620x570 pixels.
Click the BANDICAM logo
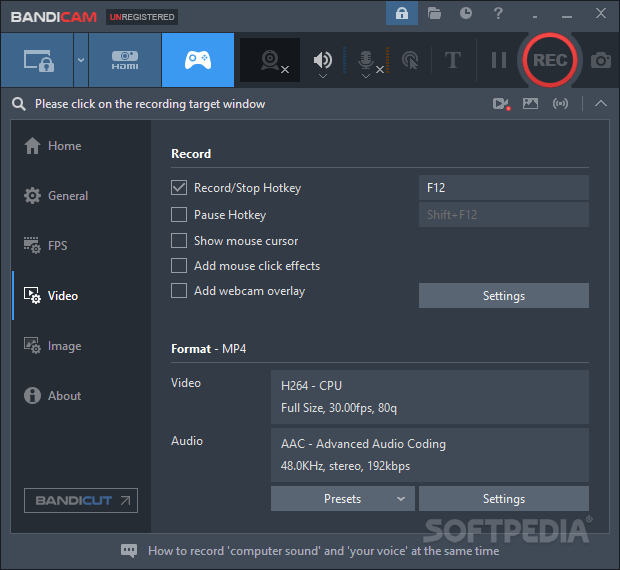[54, 17]
